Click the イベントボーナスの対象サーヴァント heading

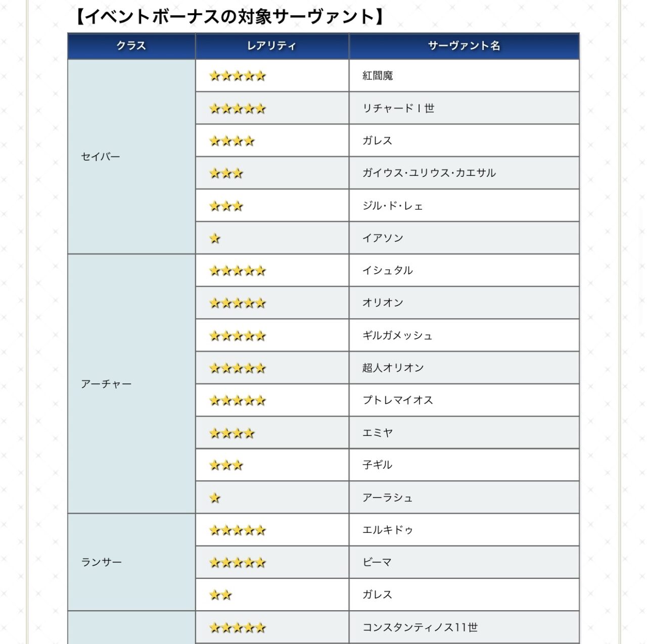pos(228,17)
